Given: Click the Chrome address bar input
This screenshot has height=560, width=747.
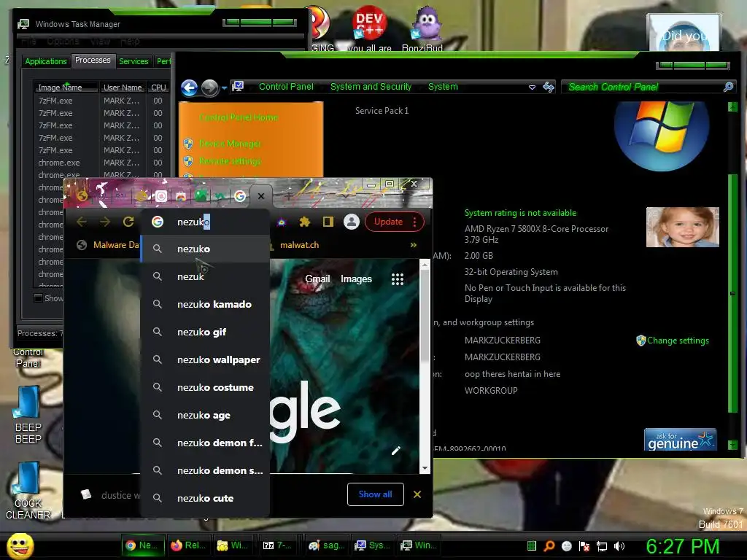Looking at the screenshot, I should tap(206, 222).
